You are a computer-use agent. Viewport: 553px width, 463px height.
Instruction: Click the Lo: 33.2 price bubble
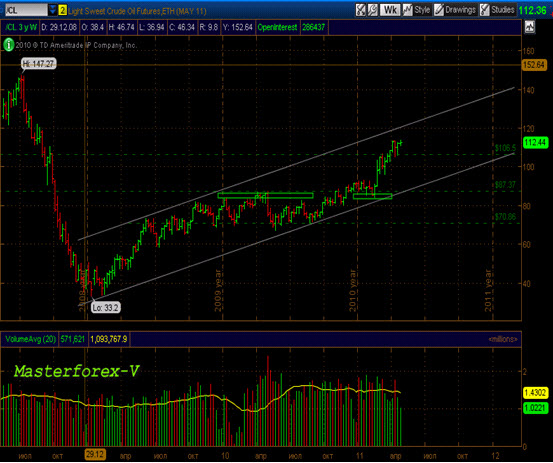pos(106,307)
